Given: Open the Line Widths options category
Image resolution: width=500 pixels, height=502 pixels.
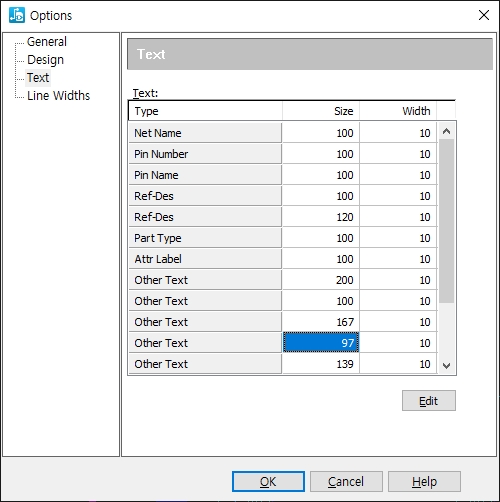Looking at the screenshot, I should tap(58, 96).
